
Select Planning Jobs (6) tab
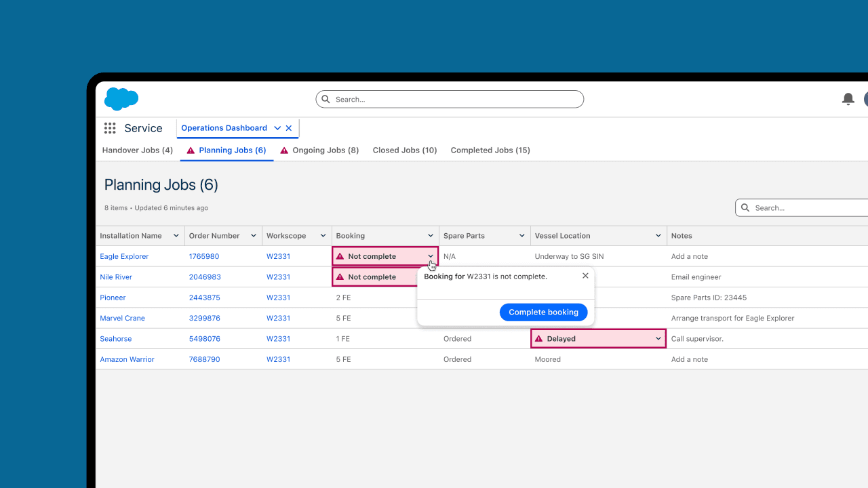click(226, 150)
